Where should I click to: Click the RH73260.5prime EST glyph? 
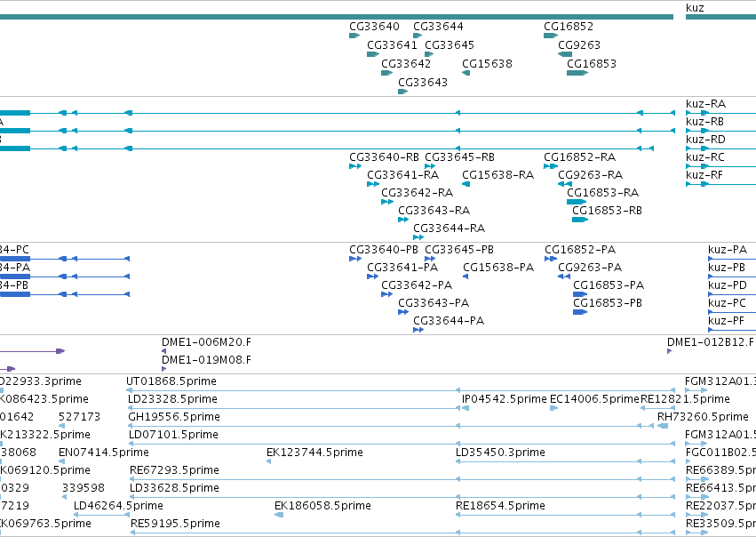(663, 426)
